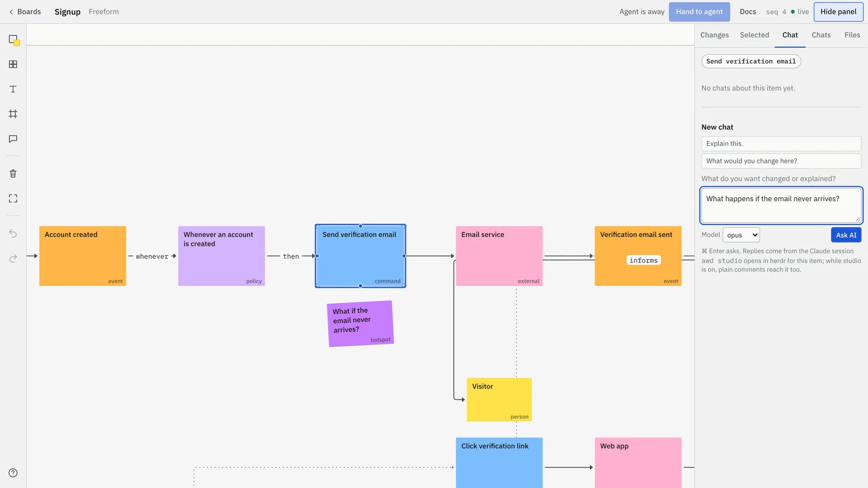Switch to the Changes tab
868x488 pixels.
click(714, 35)
